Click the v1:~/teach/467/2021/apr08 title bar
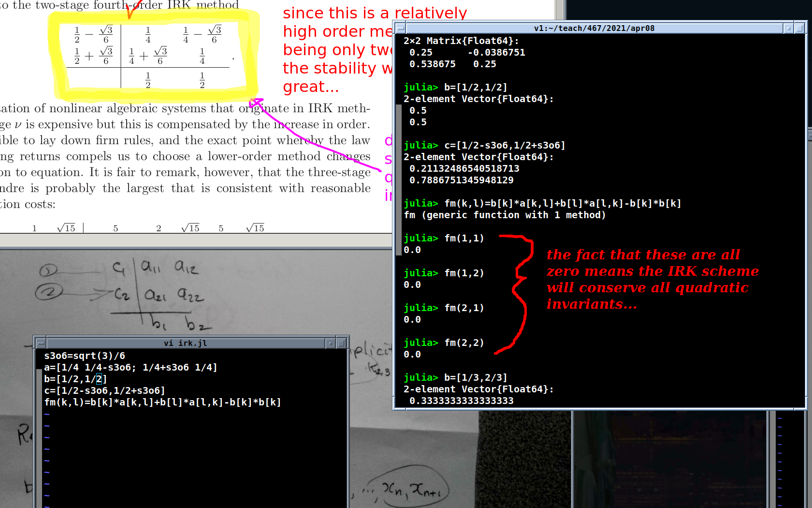 point(594,29)
